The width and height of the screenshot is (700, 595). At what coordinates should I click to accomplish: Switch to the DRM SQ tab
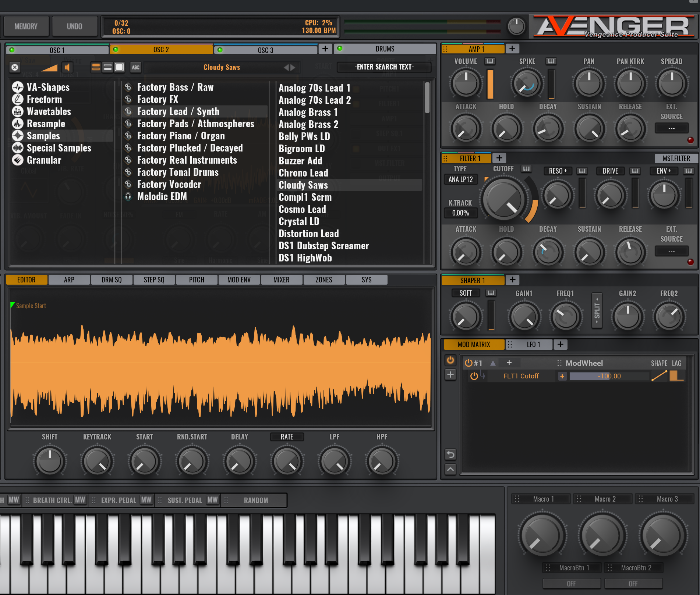click(112, 280)
